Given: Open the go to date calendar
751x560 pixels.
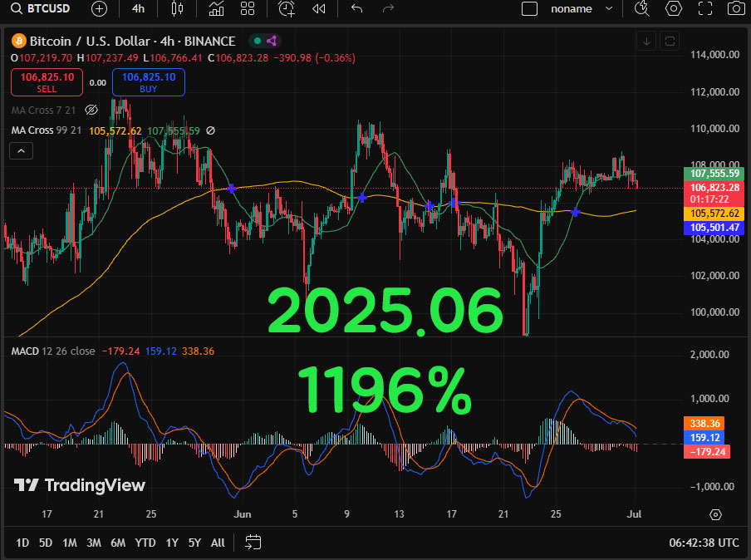Looking at the screenshot, I should (x=253, y=543).
